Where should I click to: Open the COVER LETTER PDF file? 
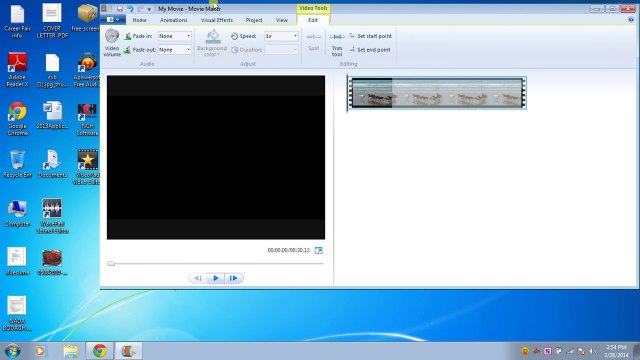[52, 21]
